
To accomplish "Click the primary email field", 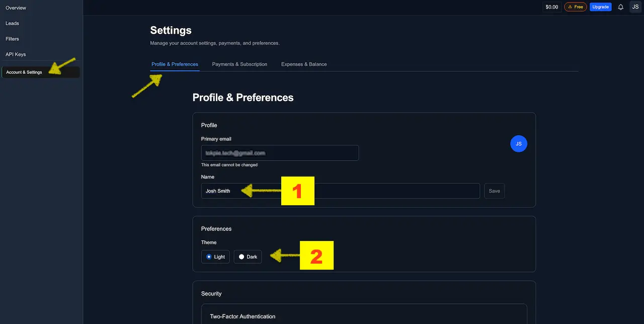I will (x=280, y=152).
